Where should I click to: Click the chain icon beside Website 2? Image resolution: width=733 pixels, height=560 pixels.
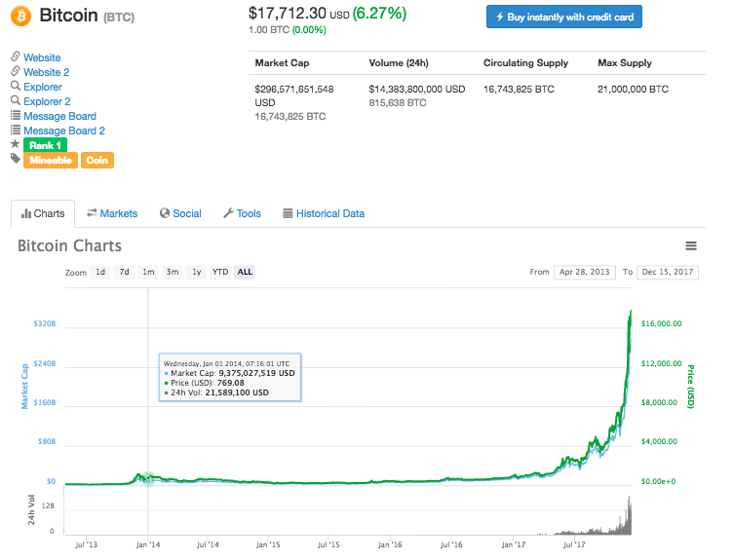pyautogui.click(x=16, y=71)
